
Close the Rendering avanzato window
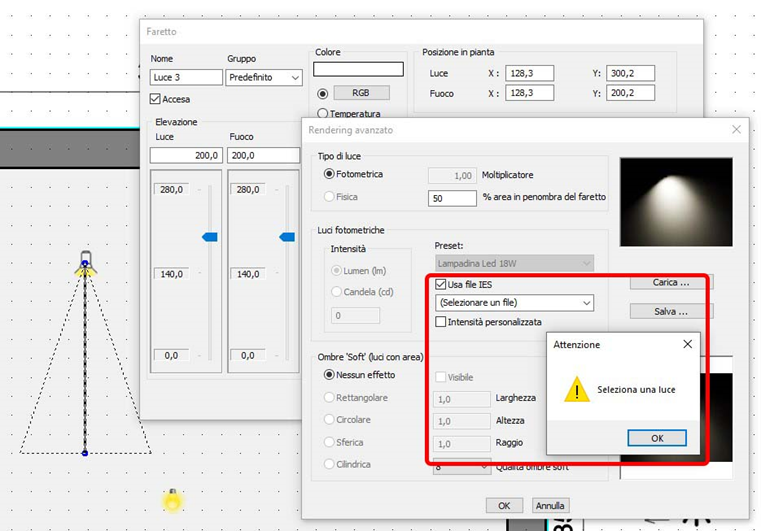(736, 130)
